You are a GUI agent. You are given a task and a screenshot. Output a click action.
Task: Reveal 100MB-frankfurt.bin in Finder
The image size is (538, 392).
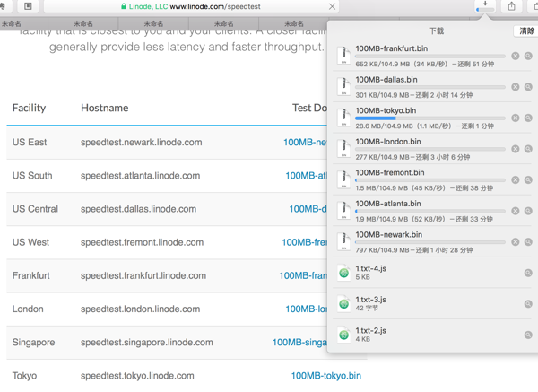click(x=528, y=56)
